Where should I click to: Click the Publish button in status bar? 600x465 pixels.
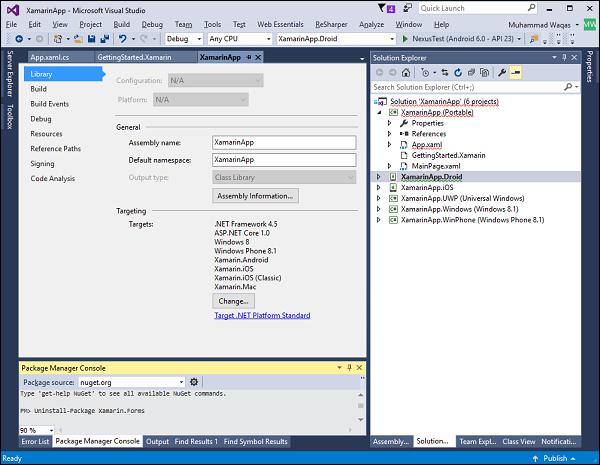coord(555,458)
